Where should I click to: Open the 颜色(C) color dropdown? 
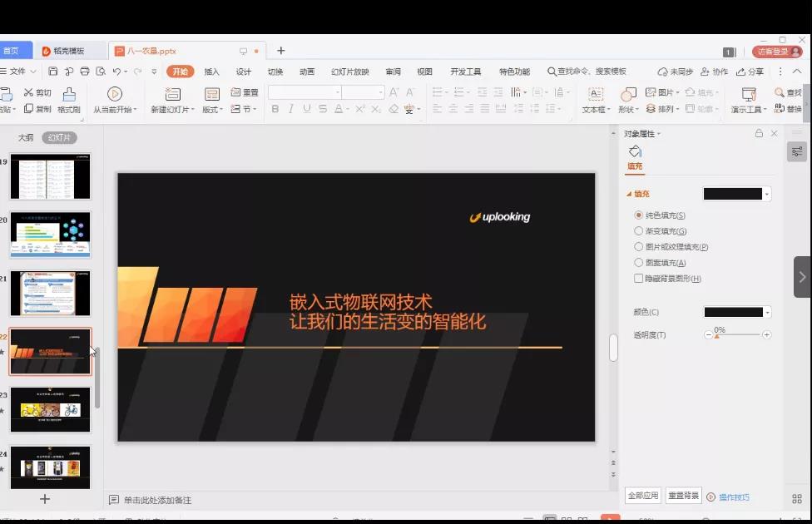[x=767, y=313]
